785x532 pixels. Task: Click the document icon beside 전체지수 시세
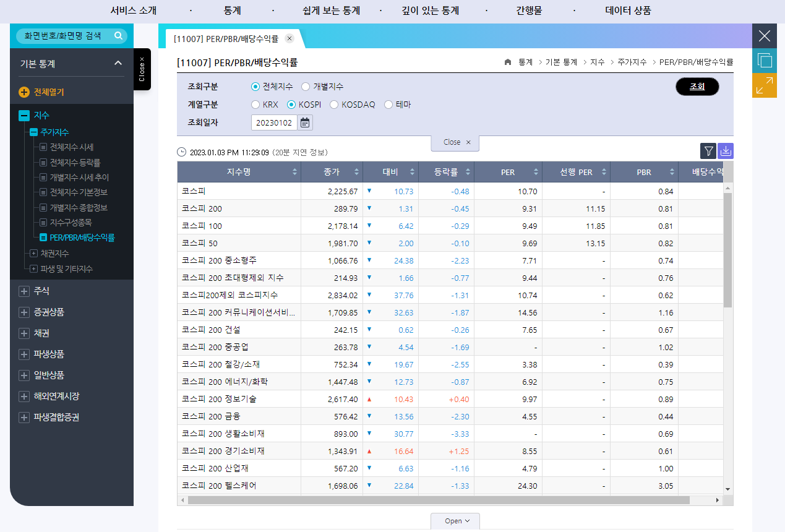(43, 147)
